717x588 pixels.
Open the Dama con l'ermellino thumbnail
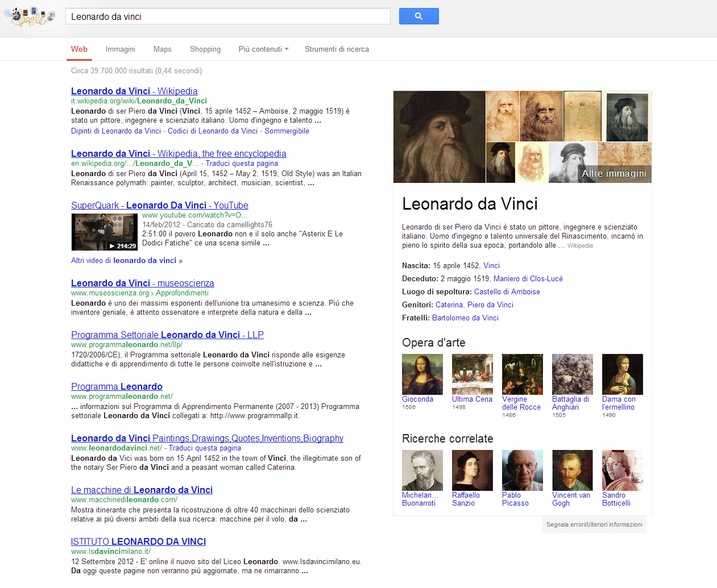click(x=623, y=374)
